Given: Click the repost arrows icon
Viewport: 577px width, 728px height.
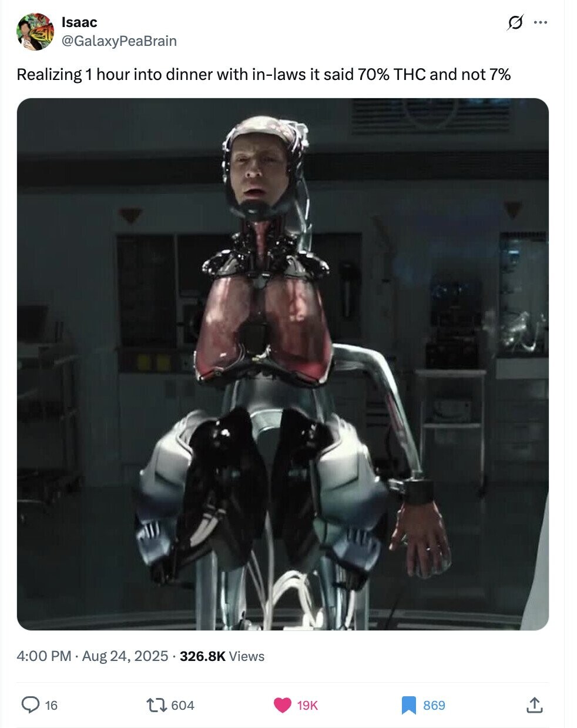Looking at the screenshot, I should [157, 704].
